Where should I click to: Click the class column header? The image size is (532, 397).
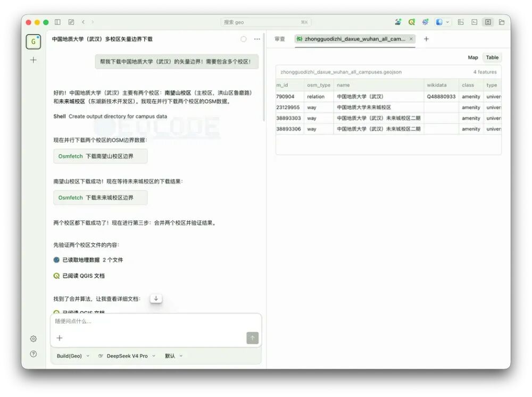471,85
